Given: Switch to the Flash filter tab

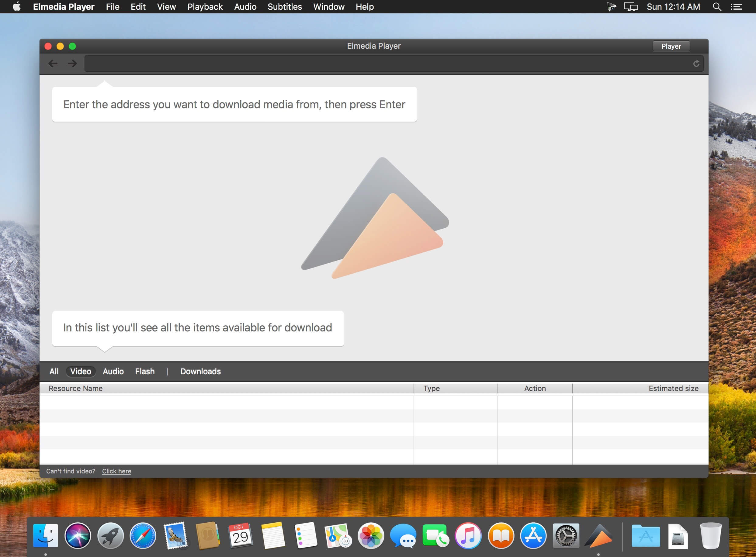Looking at the screenshot, I should coord(145,371).
